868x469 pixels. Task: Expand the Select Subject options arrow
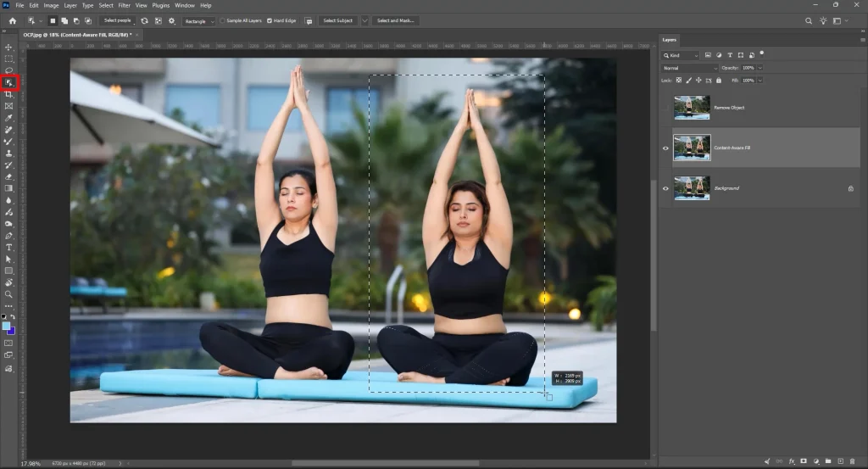[x=364, y=21]
